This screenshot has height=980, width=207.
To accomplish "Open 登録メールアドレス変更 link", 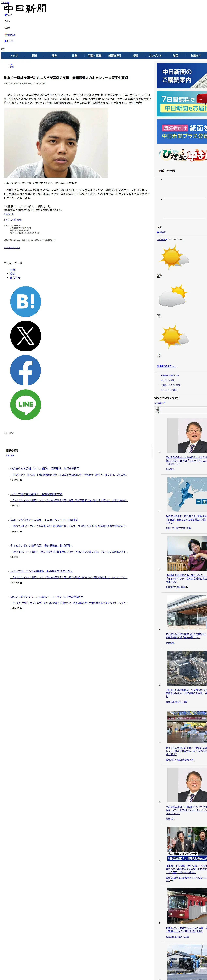I will pyautogui.click(x=170, y=385).
